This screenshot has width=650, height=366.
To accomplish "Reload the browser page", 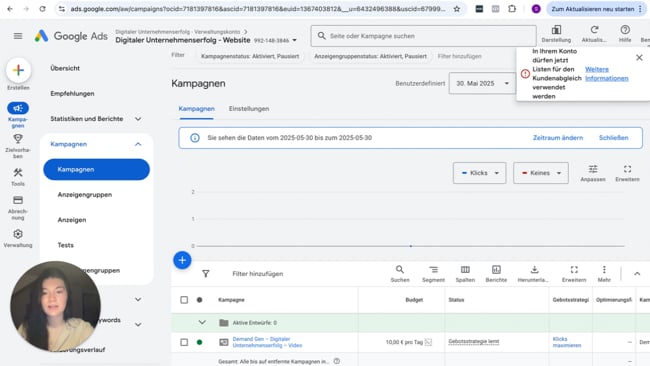I will click(42, 9).
